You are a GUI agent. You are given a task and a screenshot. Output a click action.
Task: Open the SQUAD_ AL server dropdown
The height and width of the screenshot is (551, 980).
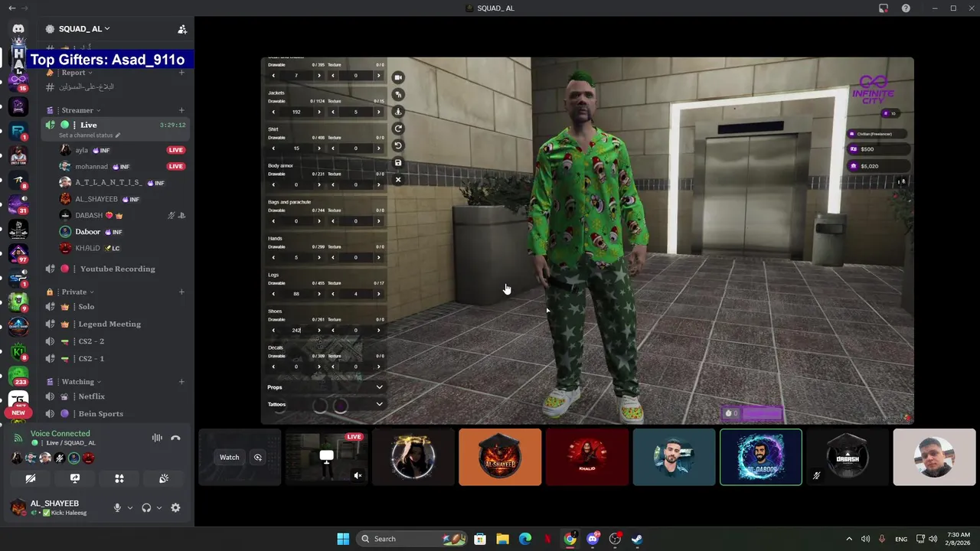tap(84, 29)
